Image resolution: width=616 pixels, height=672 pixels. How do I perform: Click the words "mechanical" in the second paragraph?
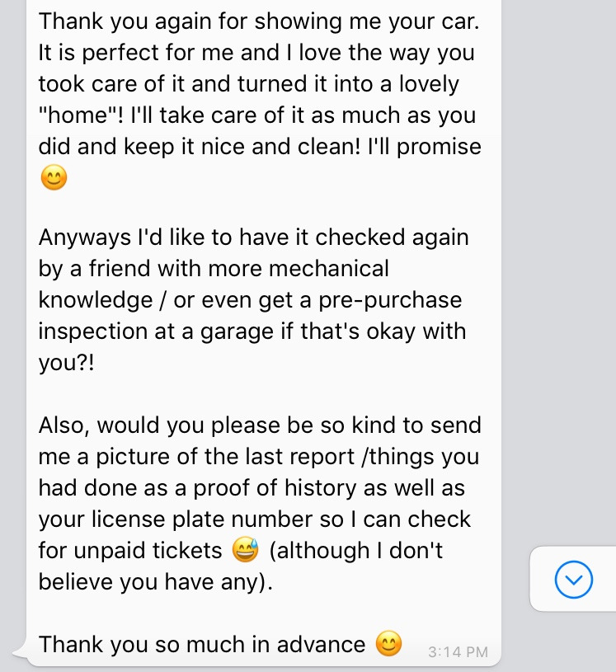coord(329,269)
